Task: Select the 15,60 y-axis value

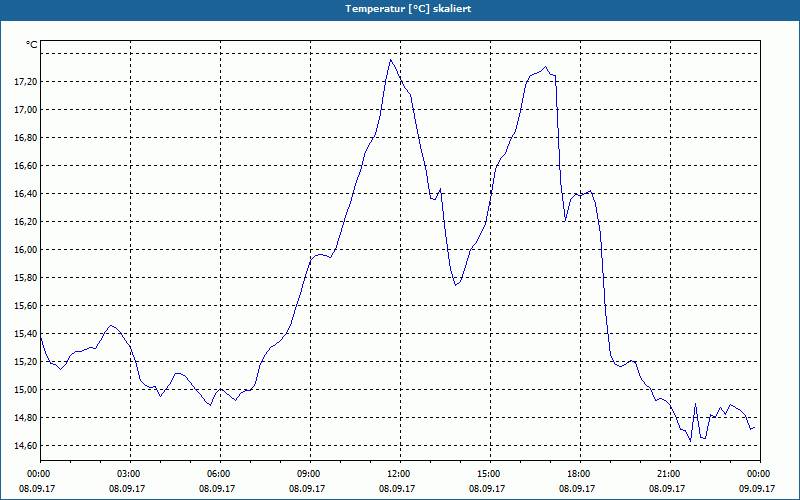Action: coord(28,306)
